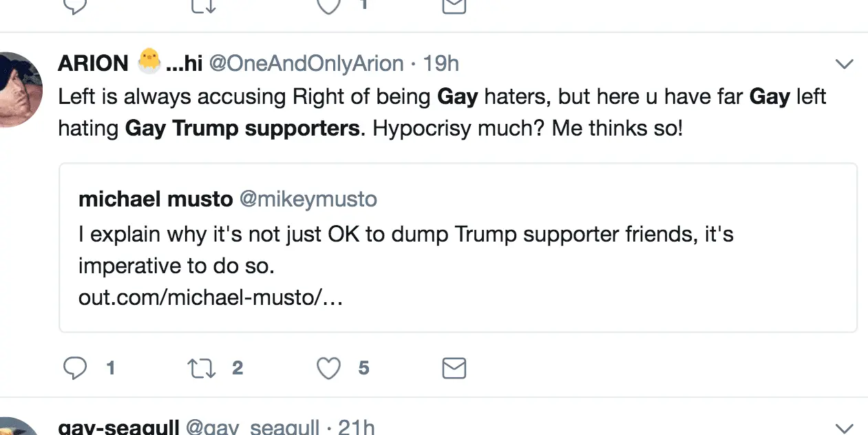
Task: Like the partially visible top tweet
Action: point(328,5)
